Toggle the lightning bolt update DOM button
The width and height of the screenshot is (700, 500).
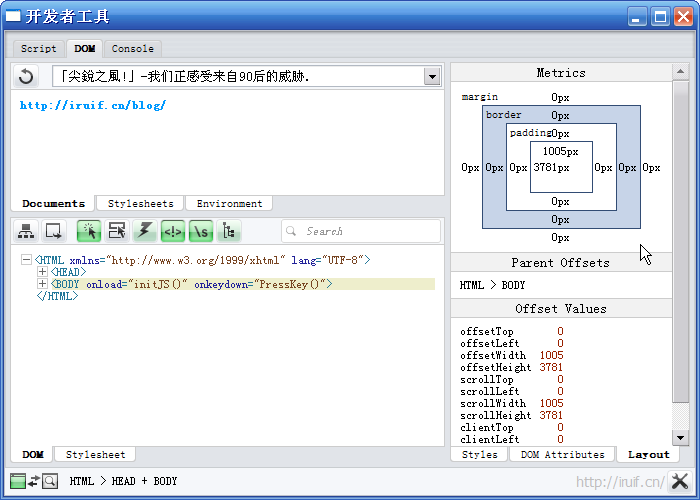tap(145, 231)
